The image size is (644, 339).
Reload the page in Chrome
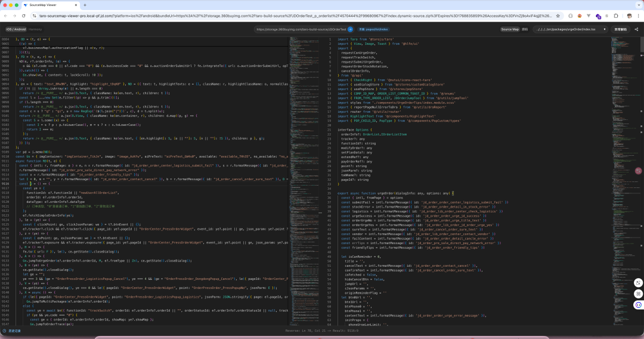[23, 16]
